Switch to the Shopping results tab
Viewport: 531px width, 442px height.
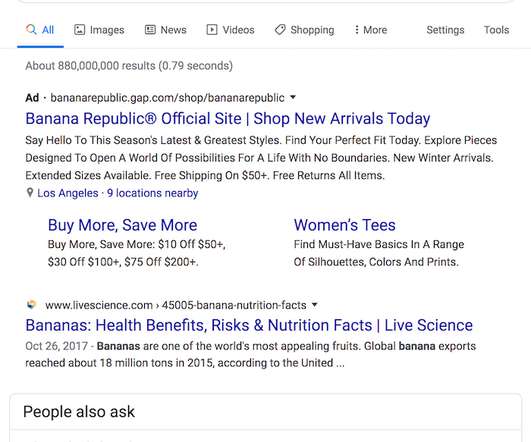coord(304,30)
